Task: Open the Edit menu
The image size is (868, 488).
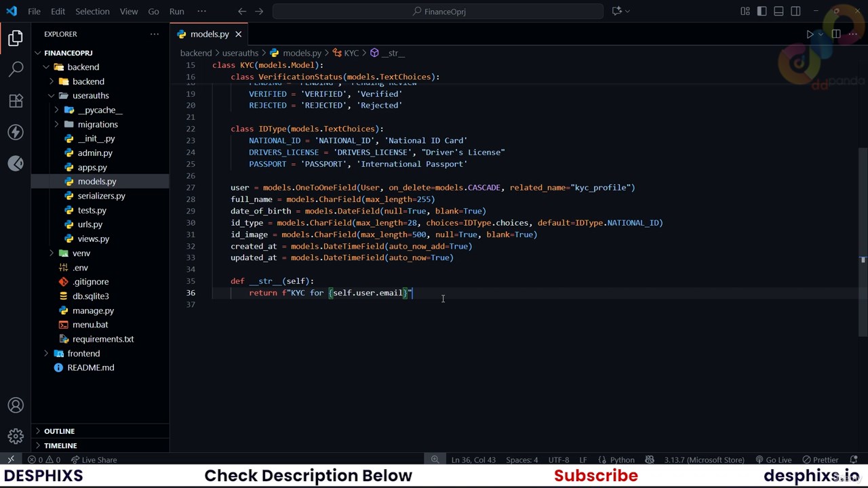Action: tap(58, 12)
